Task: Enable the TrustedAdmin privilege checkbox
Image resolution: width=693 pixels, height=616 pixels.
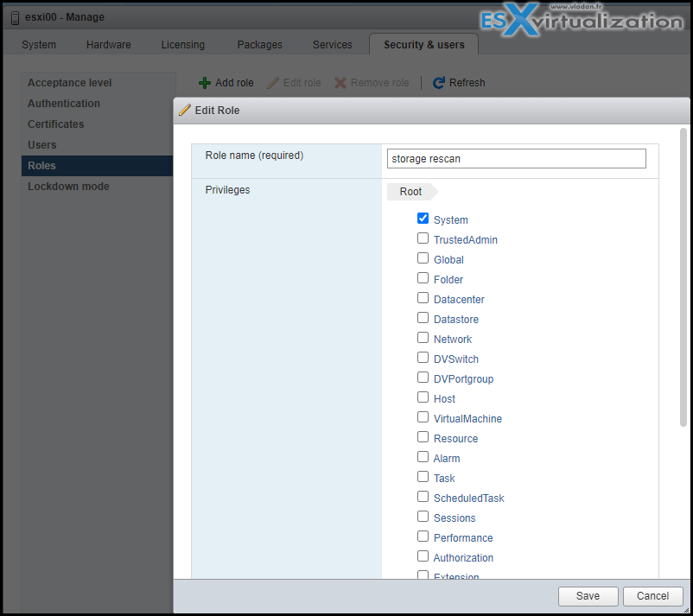Action: [423, 238]
